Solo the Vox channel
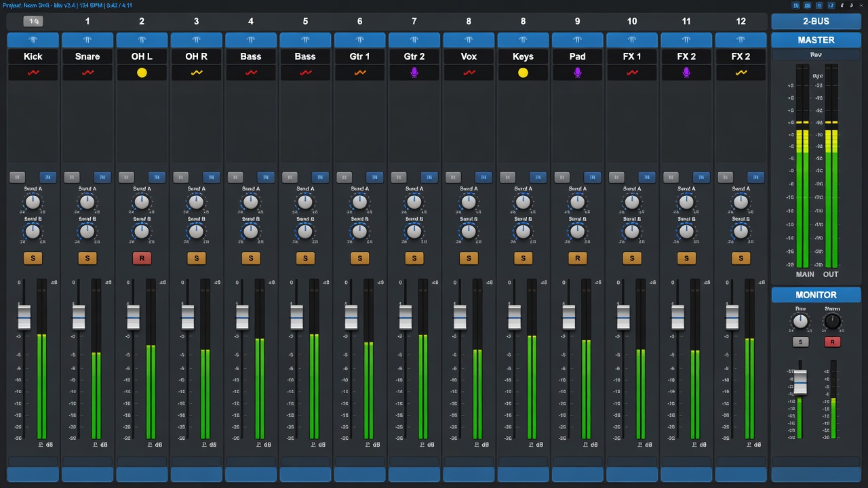Image resolution: width=868 pixels, height=488 pixels. click(469, 258)
